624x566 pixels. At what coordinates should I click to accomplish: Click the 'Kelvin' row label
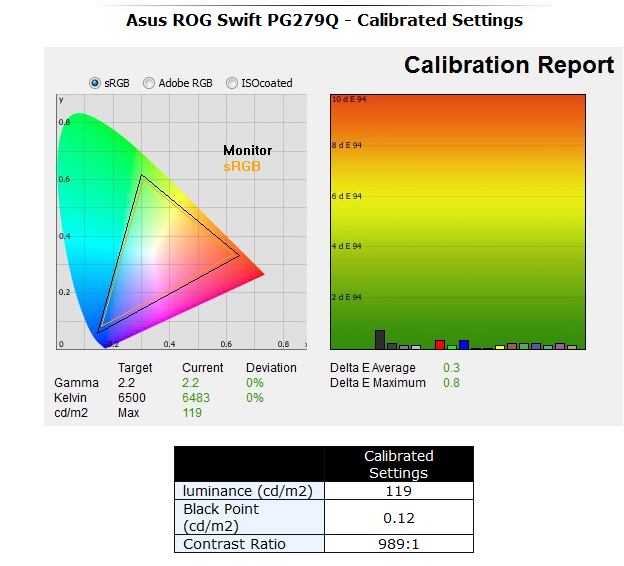pyautogui.click(x=70, y=398)
